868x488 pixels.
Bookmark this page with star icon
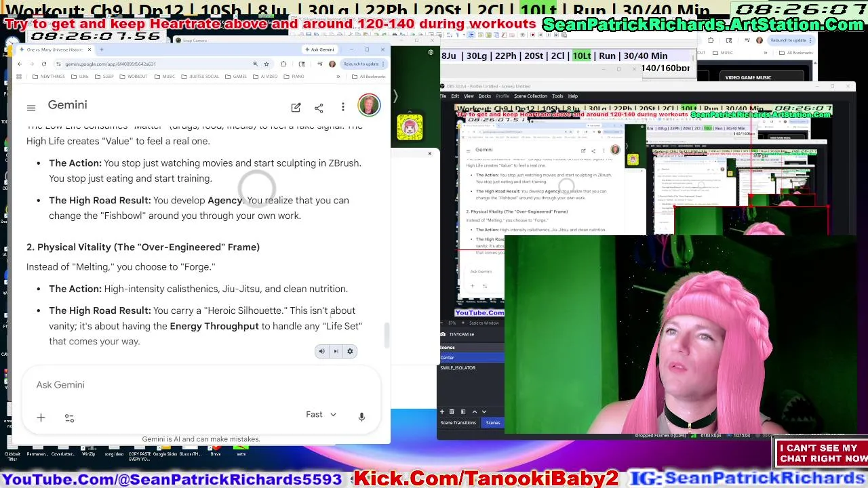click(267, 64)
